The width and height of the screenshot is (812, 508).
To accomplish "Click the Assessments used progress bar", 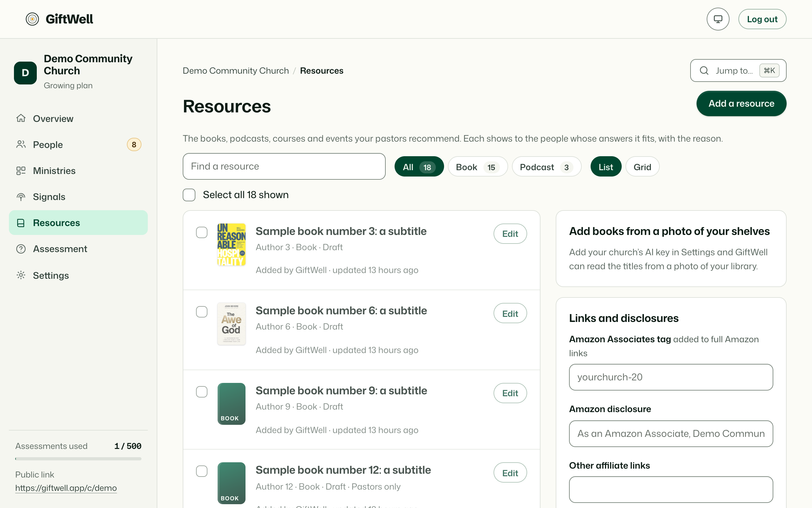I will click(78, 458).
